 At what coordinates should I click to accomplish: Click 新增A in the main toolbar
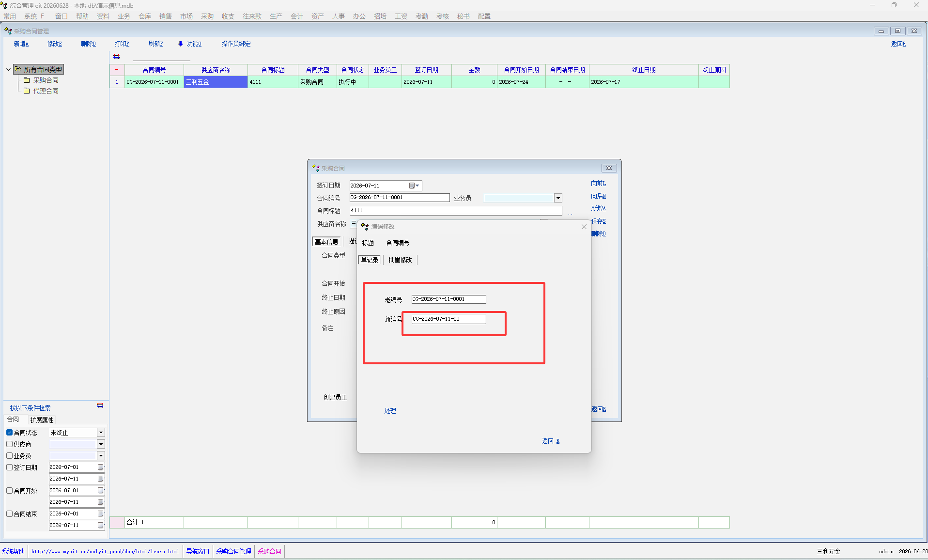click(x=21, y=44)
